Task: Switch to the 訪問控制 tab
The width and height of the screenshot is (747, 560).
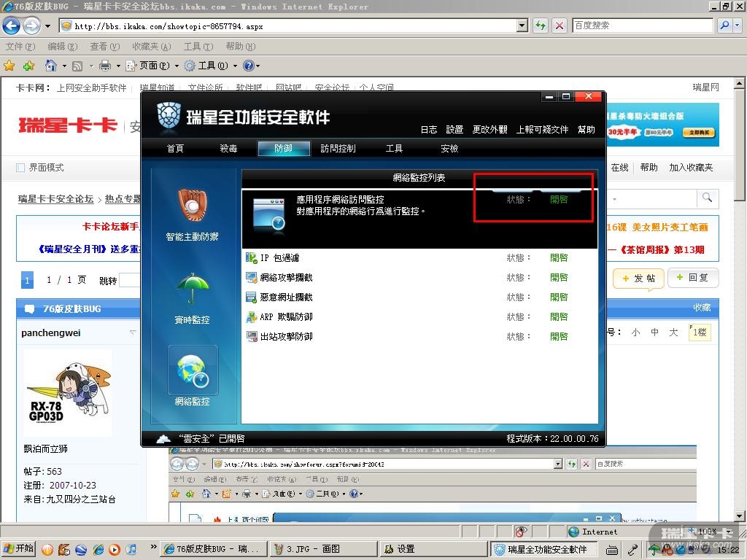Action: (x=338, y=149)
